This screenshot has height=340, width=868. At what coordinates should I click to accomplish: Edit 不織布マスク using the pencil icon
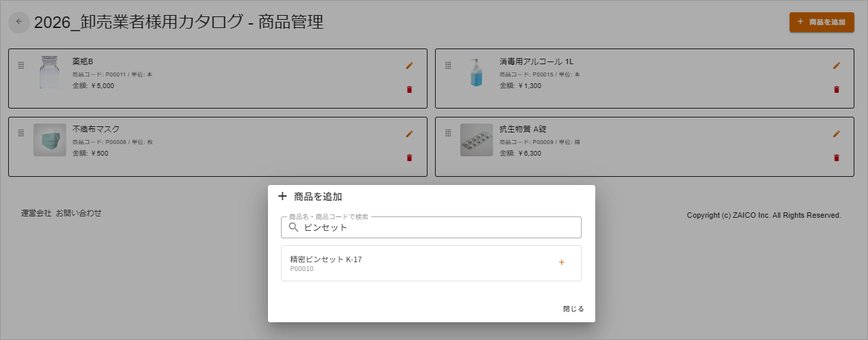coord(409,134)
